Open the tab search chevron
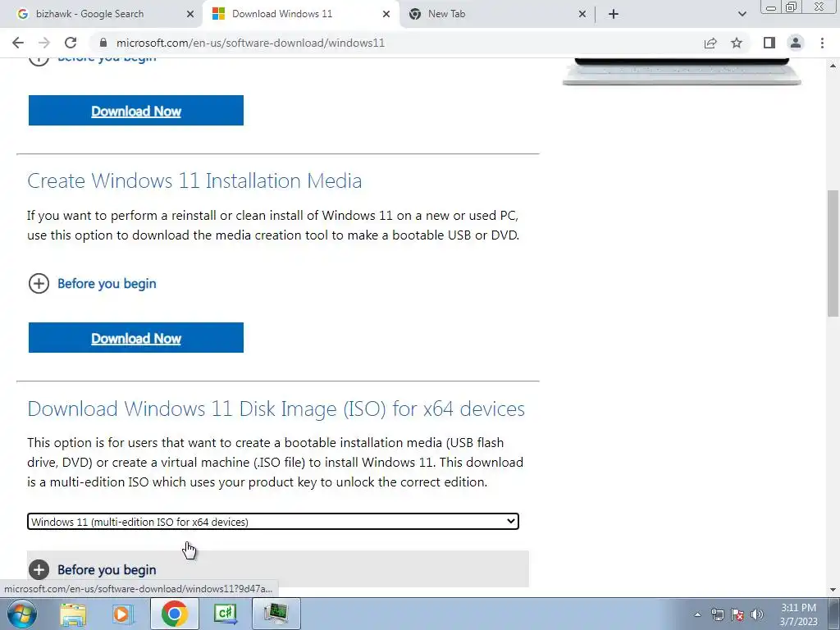The image size is (840, 630). click(742, 15)
